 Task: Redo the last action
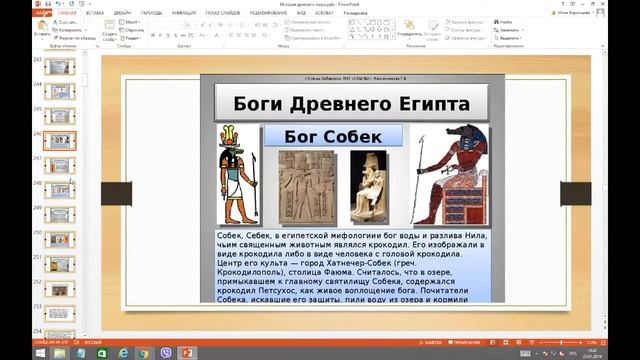pos(71,4)
